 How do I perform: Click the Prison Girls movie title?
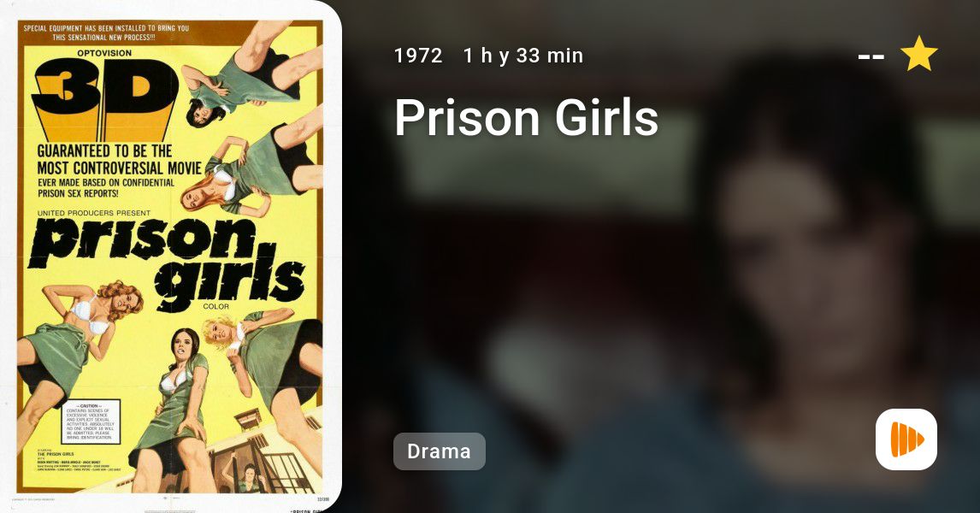526,117
